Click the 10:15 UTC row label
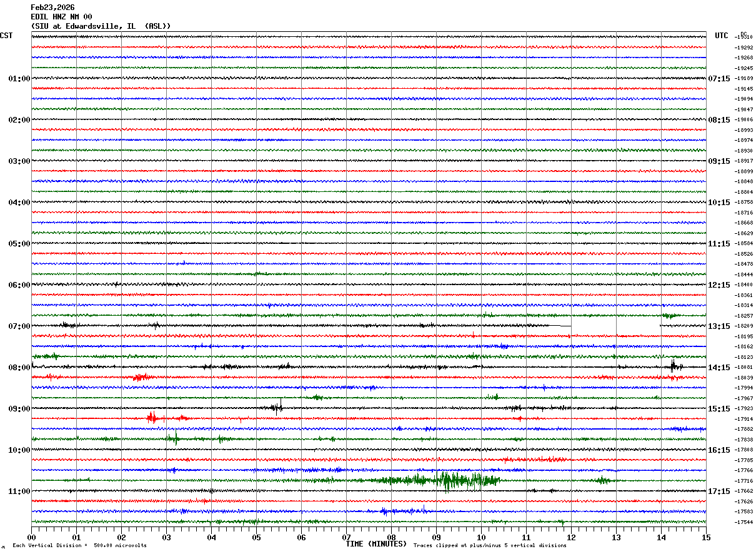 click(719, 203)
